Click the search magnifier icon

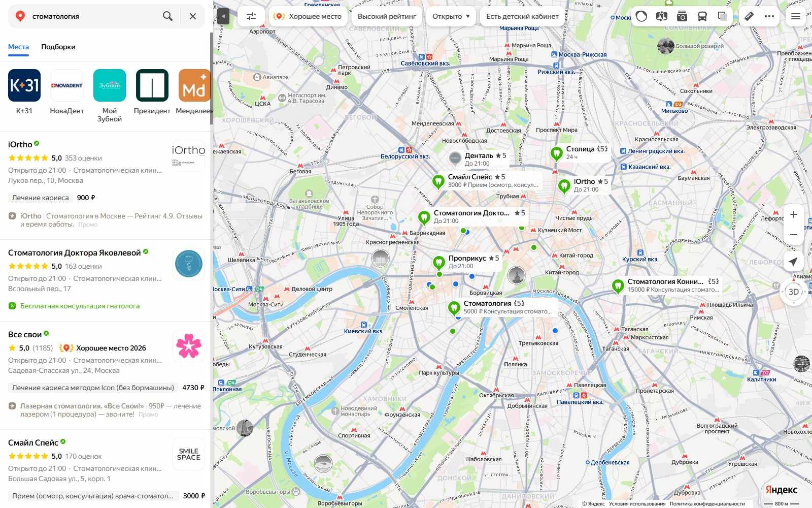point(167,16)
